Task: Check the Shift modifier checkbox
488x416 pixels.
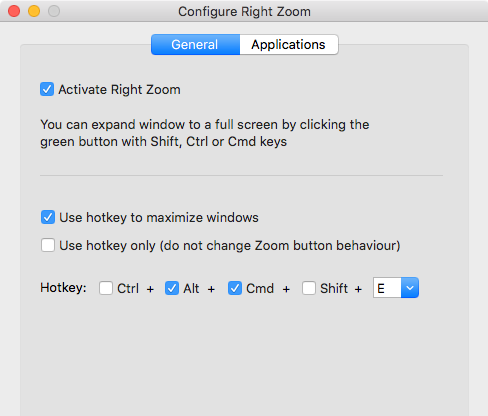Action: pos(309,288)
